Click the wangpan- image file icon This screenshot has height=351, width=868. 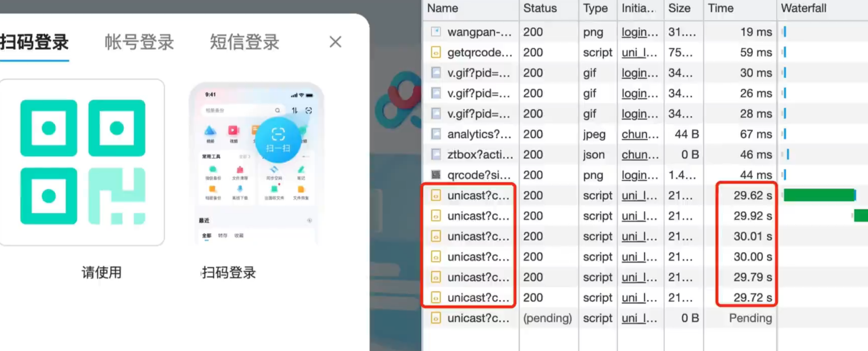coord(436,32)
